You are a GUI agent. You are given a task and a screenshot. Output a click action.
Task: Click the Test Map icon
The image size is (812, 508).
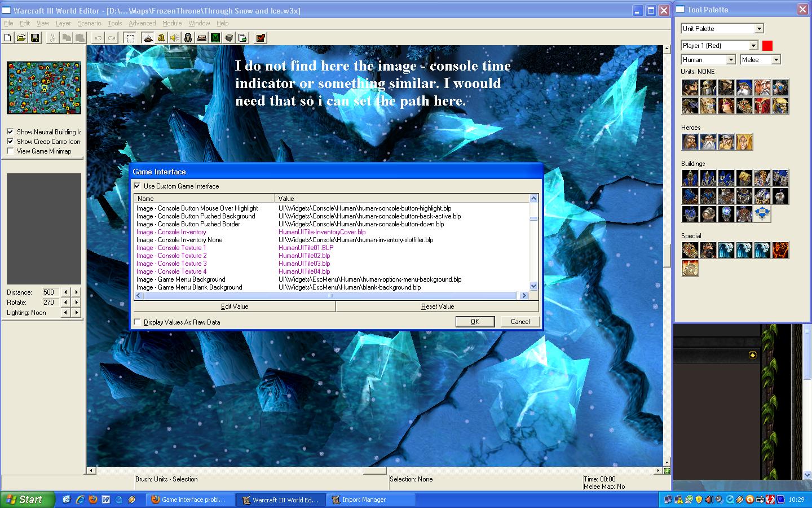pyautogui.click(x=261, y=38)
